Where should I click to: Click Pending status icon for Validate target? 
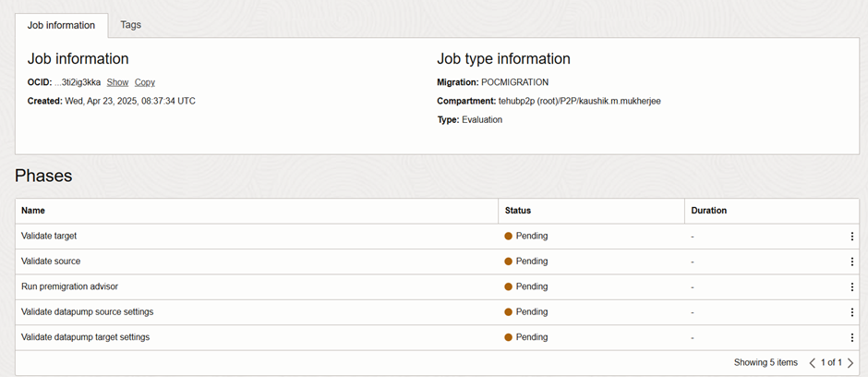pyautogui.click(x=508, y=237)
